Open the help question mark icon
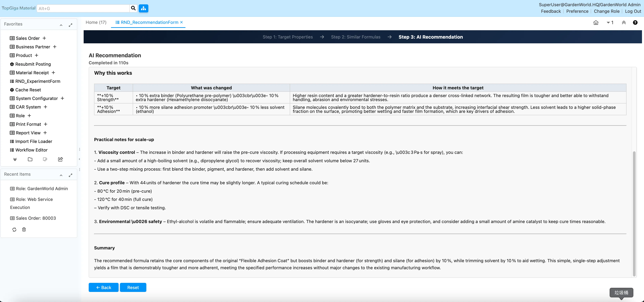 pyautogui.click(x=635, y=23)
